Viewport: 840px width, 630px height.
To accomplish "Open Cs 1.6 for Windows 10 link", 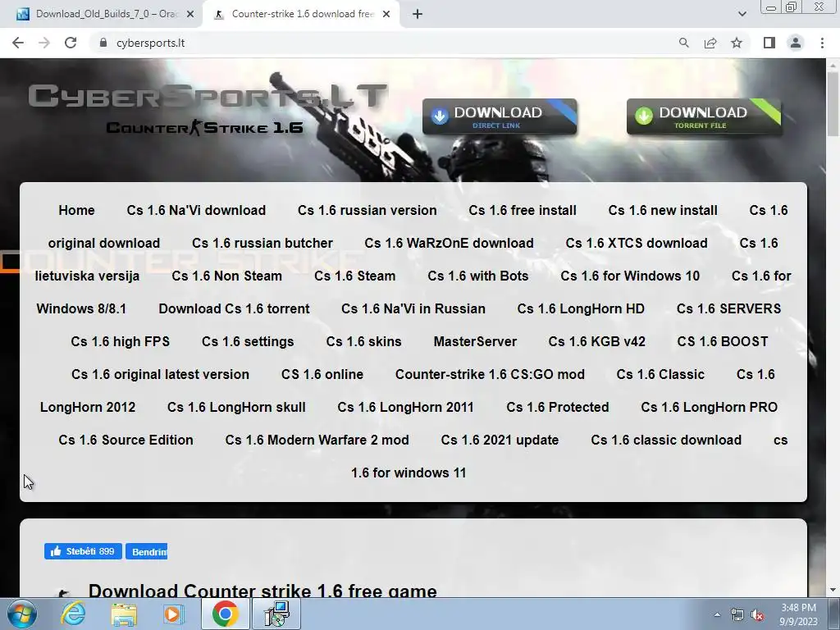I will click(x=630, y=276).
